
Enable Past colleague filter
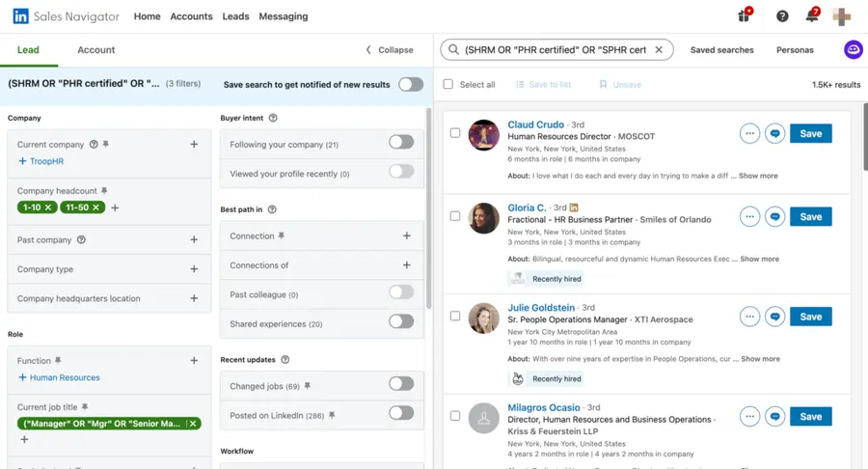pyautogui.click(x=401, y=292)
